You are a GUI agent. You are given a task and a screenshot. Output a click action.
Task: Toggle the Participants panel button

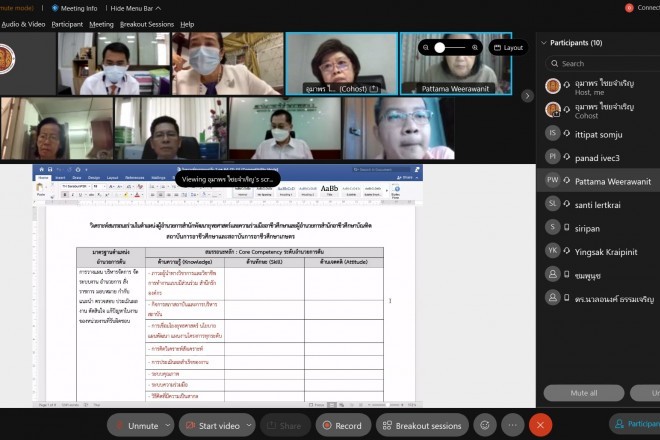coord(635,424)
